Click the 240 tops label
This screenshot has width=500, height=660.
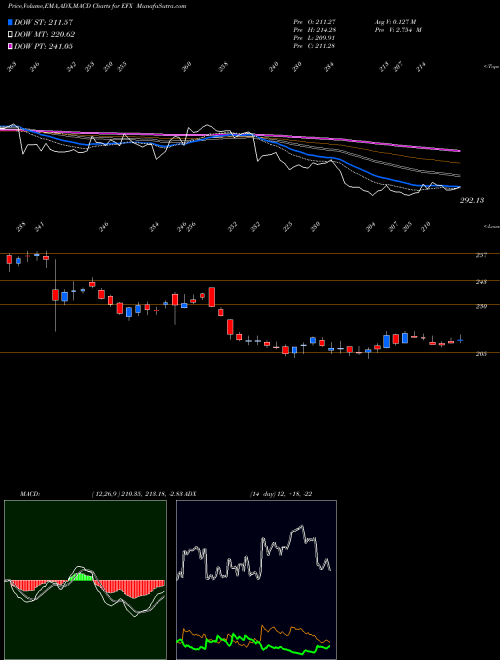274,67
